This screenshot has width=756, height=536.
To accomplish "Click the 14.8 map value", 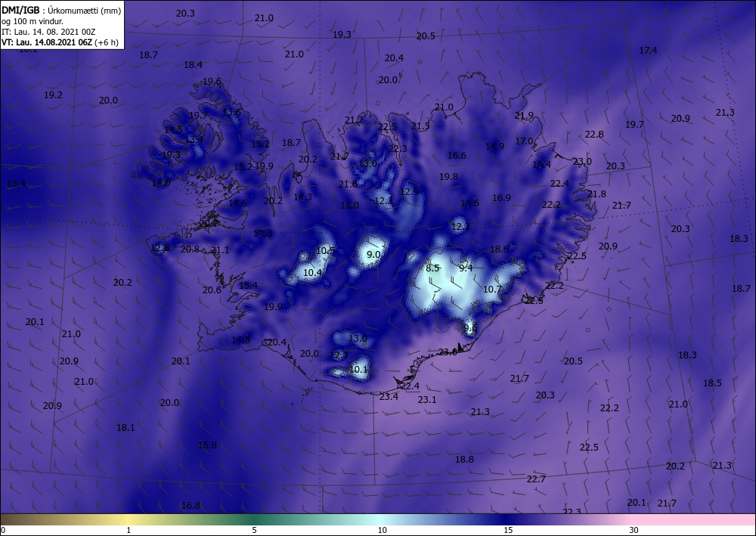I will point(240,339).
